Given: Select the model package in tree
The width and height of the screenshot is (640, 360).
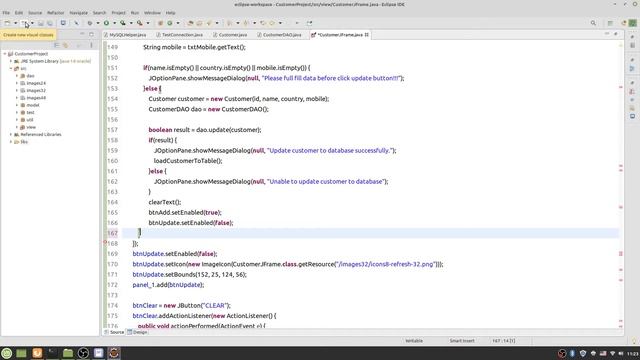Looking at the screenshot, I should [33, 105].
